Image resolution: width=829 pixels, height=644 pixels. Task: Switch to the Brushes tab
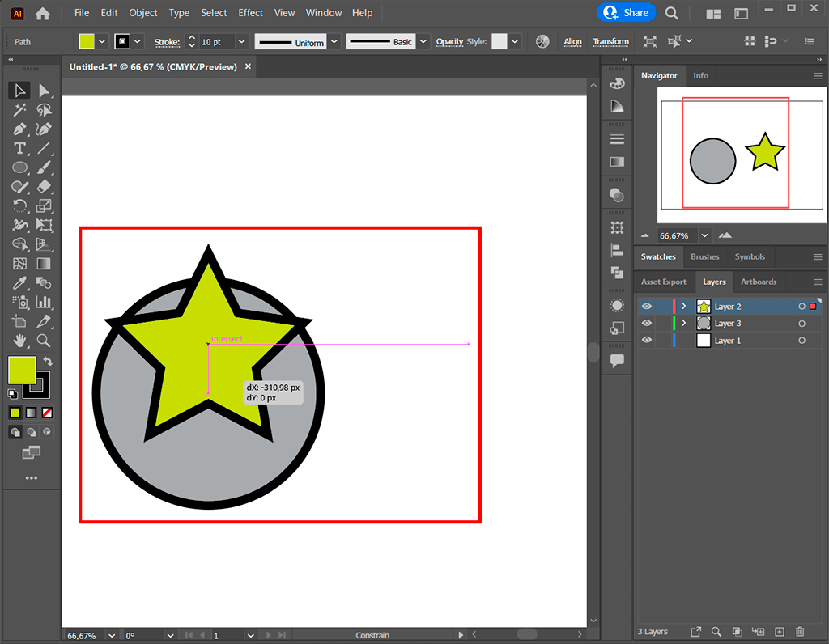click(704, 256)
